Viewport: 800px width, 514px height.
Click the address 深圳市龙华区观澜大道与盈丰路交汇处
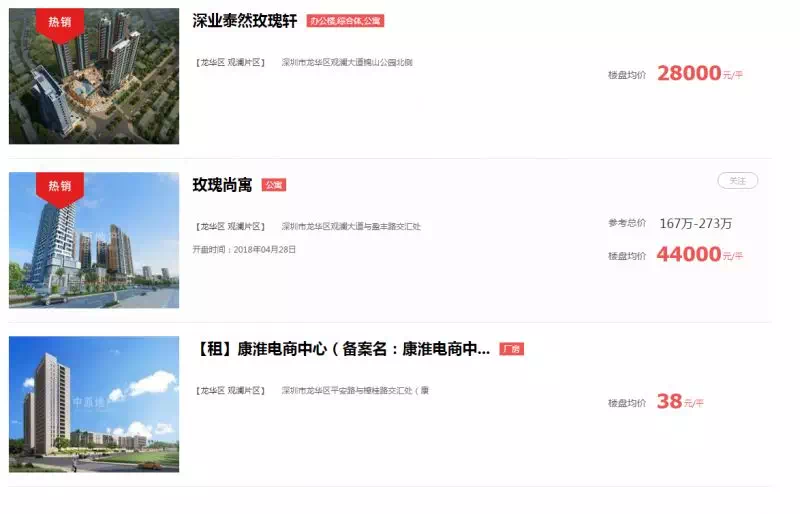pyautogui.click(x=351, y=227)
